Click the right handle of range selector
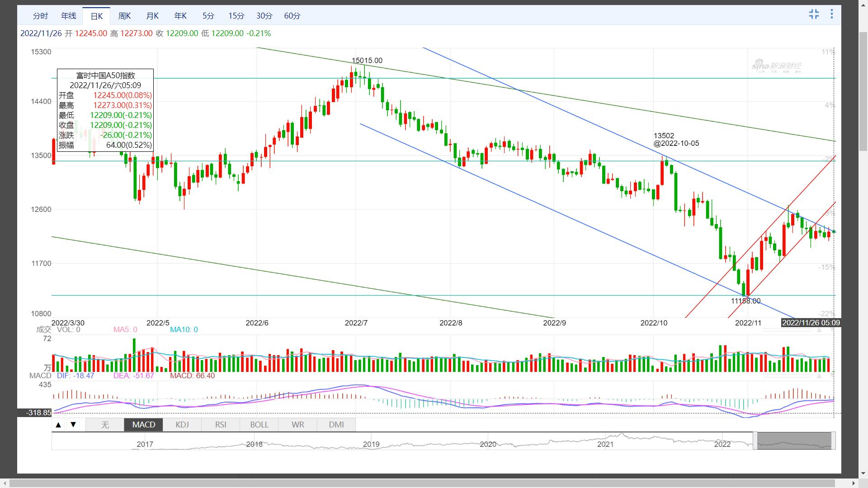 point(833,441)
